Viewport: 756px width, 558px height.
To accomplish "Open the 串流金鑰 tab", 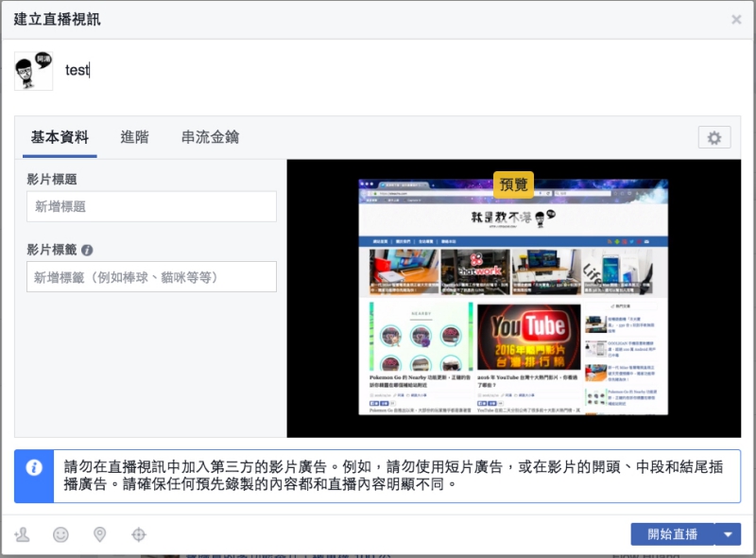I will (210, 137).
